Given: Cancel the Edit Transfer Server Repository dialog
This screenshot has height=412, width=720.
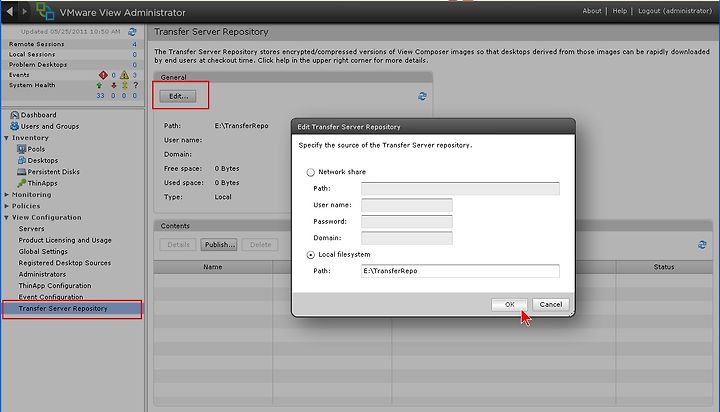Looking at the screenshot, I should [x=551, y=305].
